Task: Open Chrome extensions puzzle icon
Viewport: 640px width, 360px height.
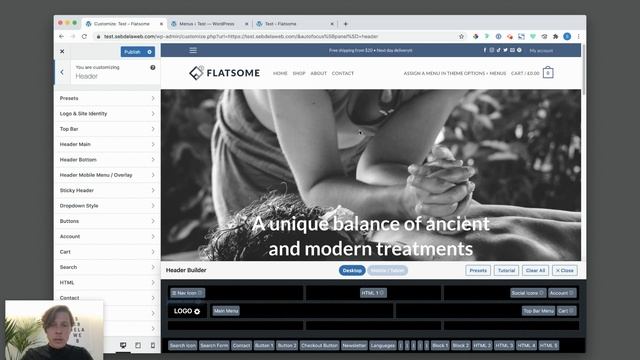Action: (x=556, y=36)
